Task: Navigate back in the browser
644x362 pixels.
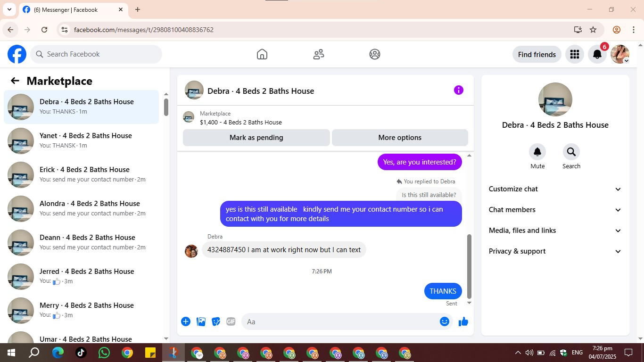Action: [10, 30]
